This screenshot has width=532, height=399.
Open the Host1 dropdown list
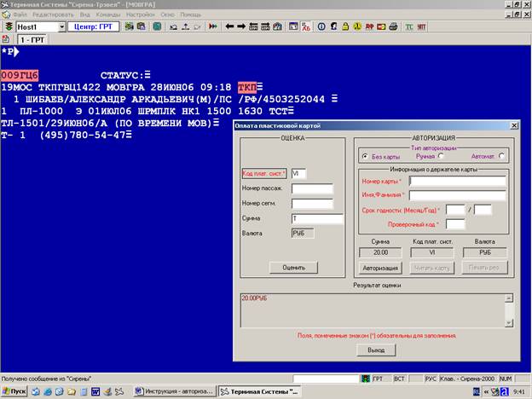pos(61,26)
